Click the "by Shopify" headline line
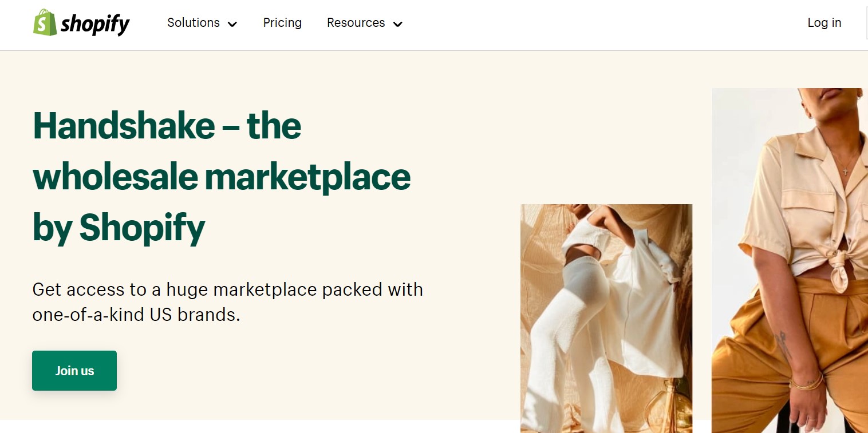This screenshot has height=433, width=868. click(x=119, y=228)
